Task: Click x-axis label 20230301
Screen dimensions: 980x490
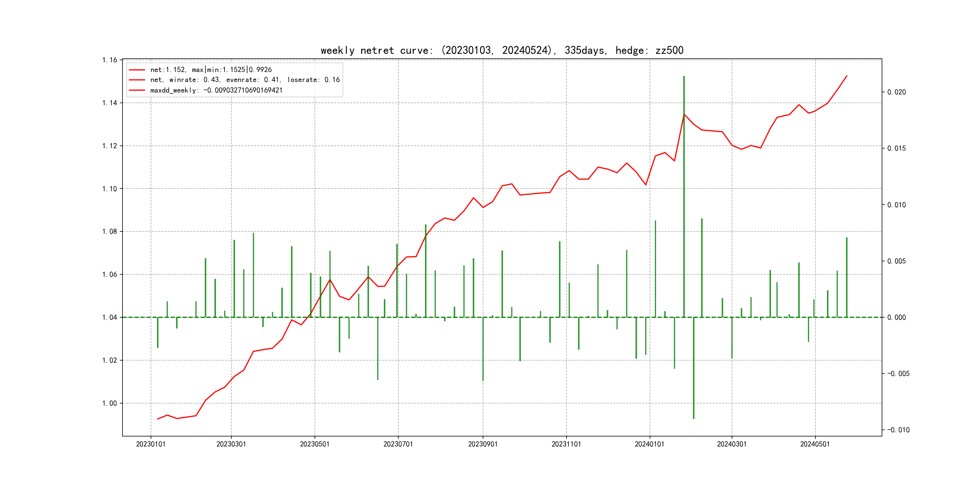Action: pyautogui.click(x=231, y=444)
